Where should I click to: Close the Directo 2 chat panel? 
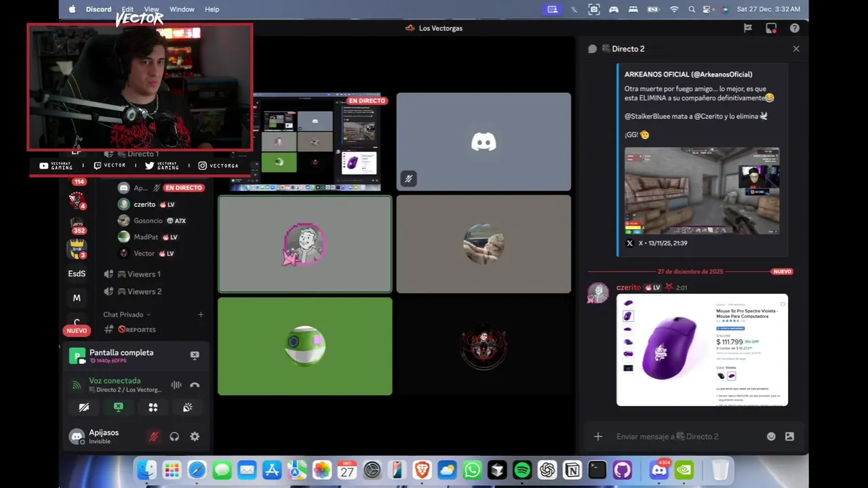796,49
